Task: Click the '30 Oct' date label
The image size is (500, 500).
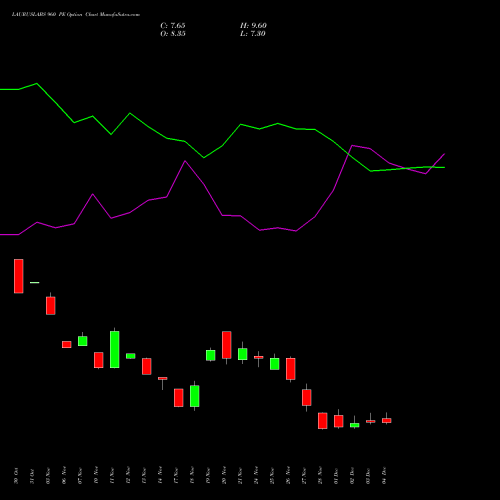Action: 16,476
